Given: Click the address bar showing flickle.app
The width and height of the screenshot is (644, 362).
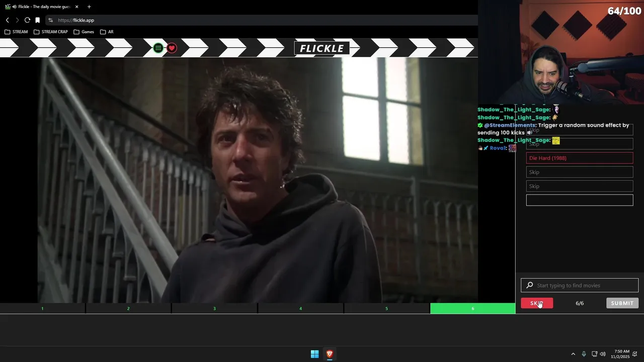Looking at the screenshot, I should (x=262, y=20).
